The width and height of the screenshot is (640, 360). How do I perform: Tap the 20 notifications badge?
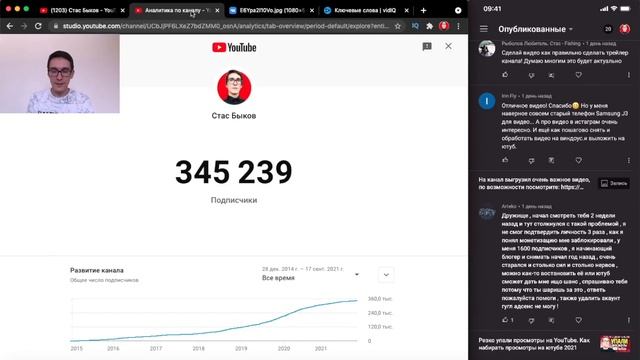(x=608, y=29)
